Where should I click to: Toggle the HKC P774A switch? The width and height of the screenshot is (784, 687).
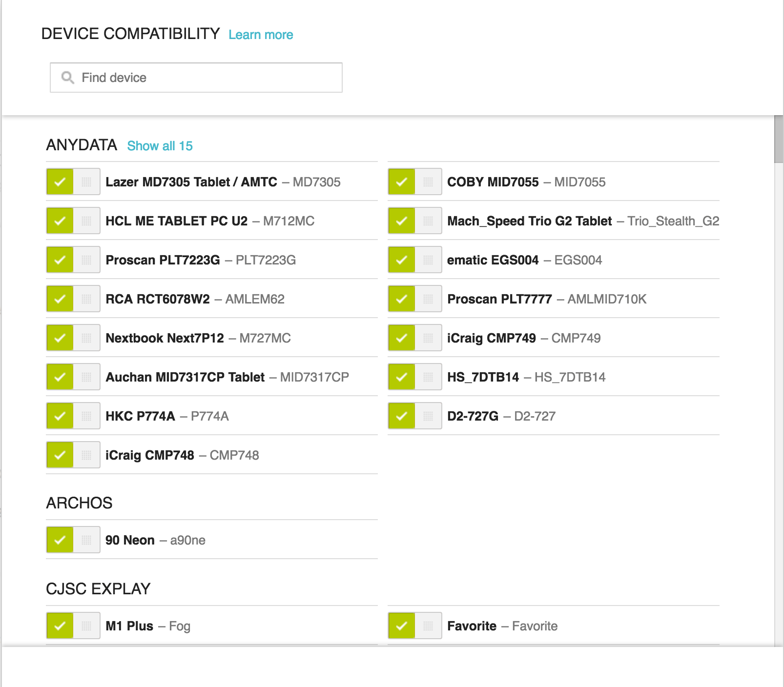(73, 416)
